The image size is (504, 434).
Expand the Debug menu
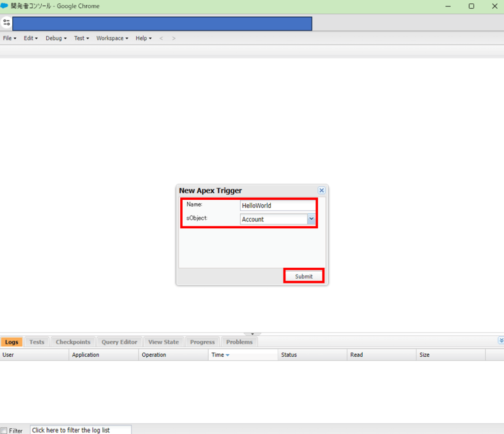[56, 38]
